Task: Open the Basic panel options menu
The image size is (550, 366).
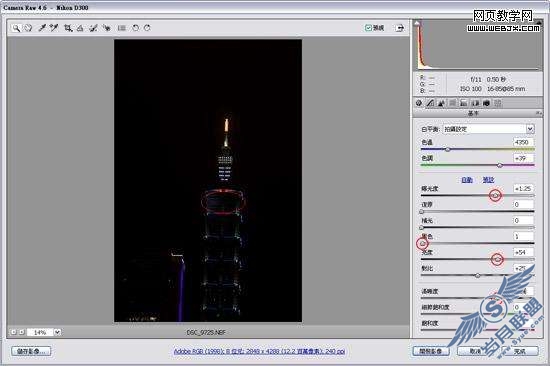Action: [538, 113]
